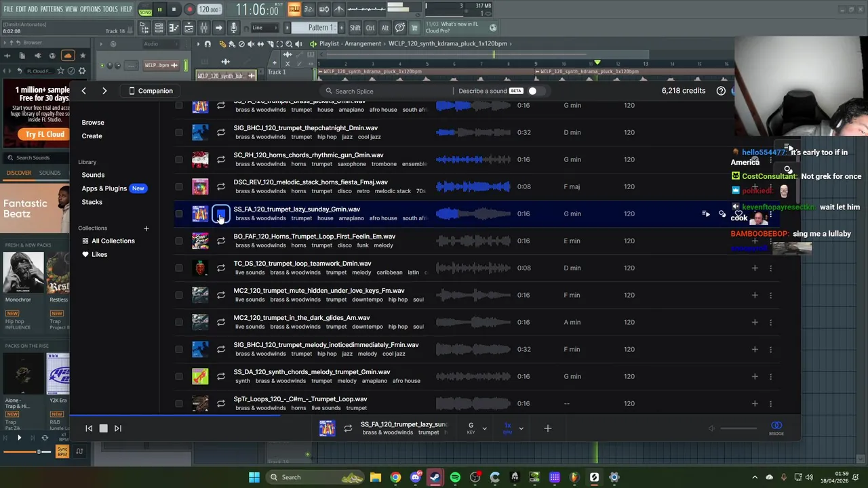
Task: Add TC_DS_120_trumpet_loop_teamwork sample with plus icon
Action: pyautogui.click(x=755, y=268)
